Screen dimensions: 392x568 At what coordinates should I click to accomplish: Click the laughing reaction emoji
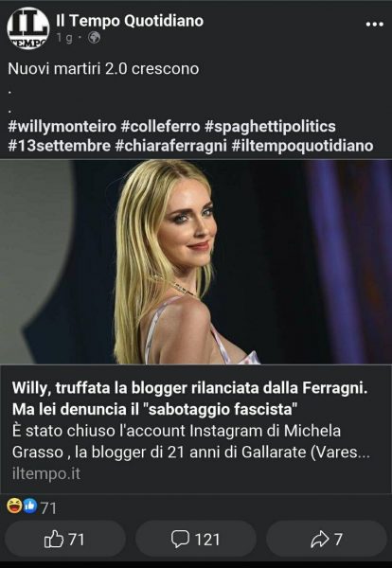[14, 506]
